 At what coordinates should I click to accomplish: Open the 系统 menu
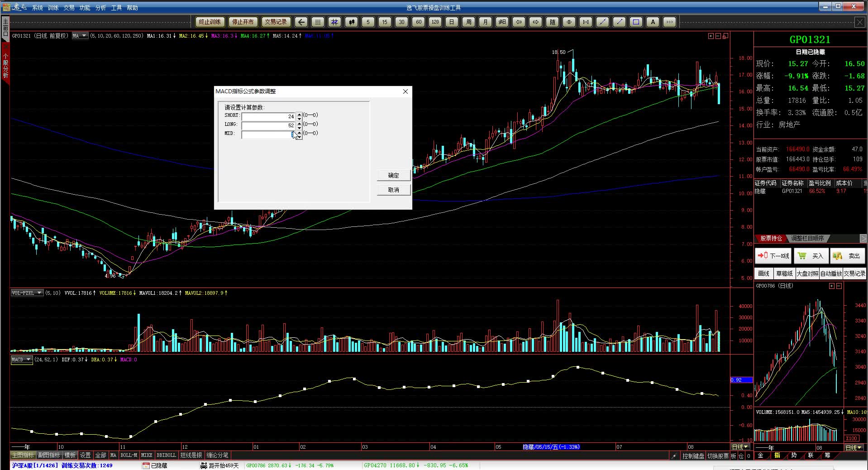click(38, 8)
